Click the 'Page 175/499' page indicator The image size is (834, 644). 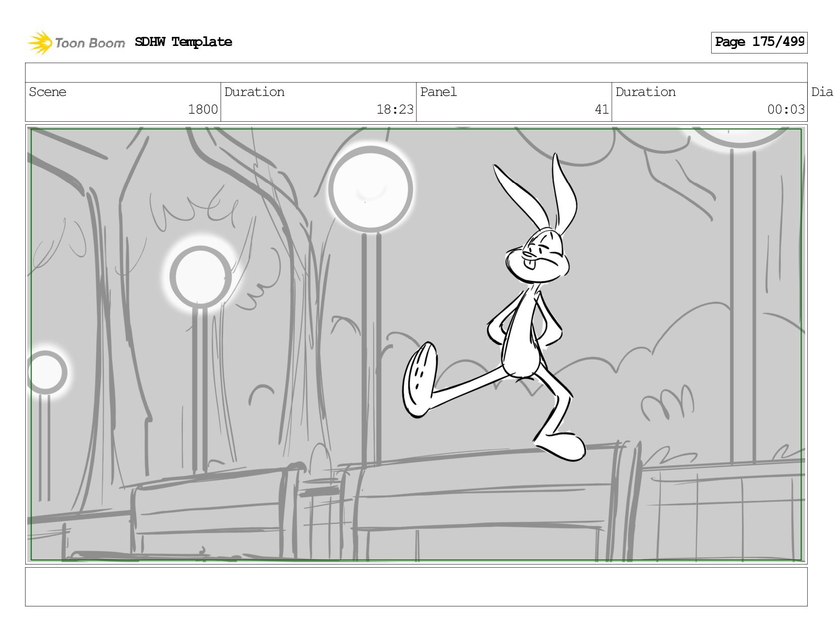[x=759, y=42]
